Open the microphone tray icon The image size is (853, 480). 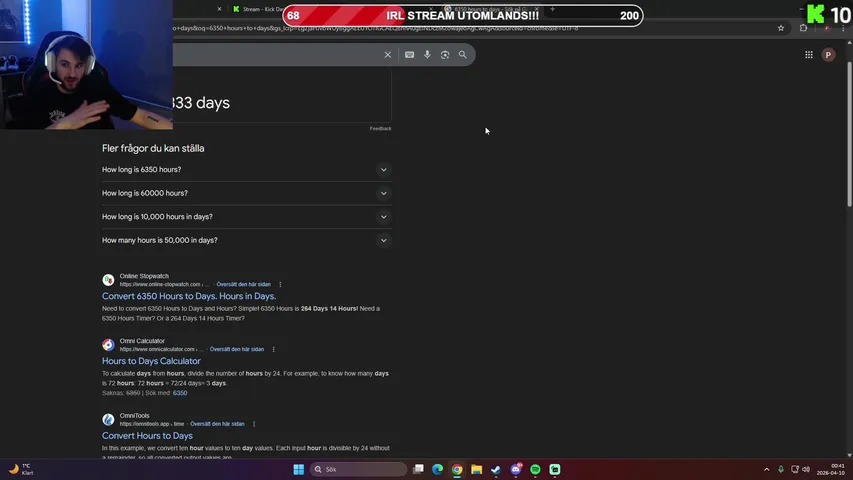pyautogui.click(x=781, y=469)
